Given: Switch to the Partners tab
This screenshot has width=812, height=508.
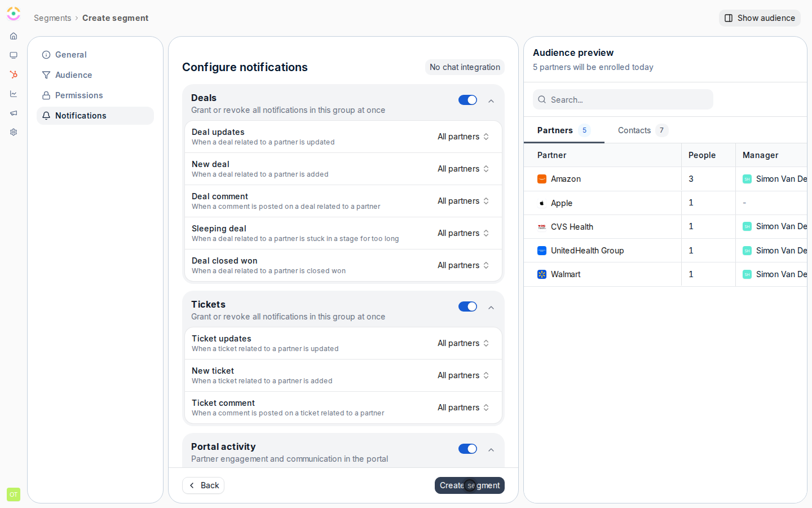Looking at the screenshot, I should point(564,130).
